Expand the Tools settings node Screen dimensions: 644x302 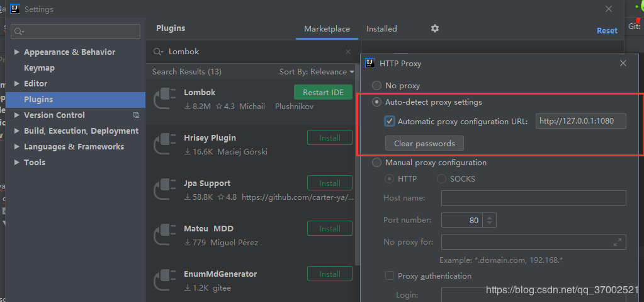coord(17,162)
